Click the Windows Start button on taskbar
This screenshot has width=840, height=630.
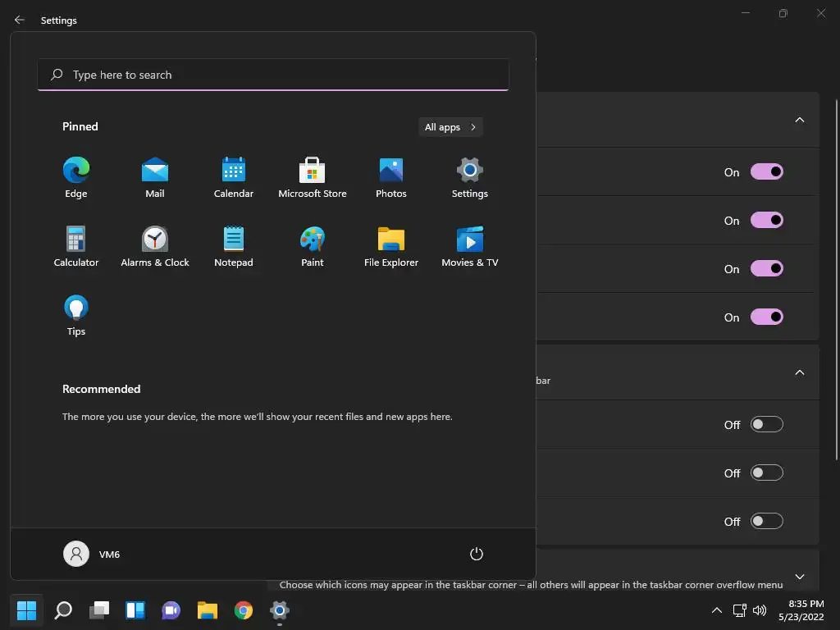click(26, 610)
